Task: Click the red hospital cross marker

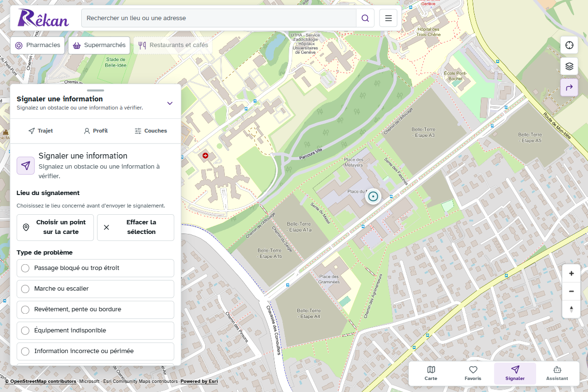Action: [206, 156]
